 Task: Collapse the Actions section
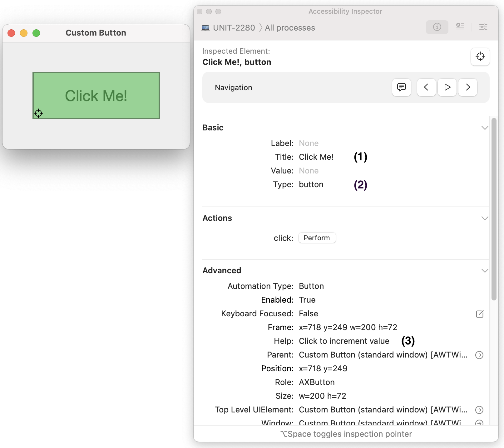485,218
